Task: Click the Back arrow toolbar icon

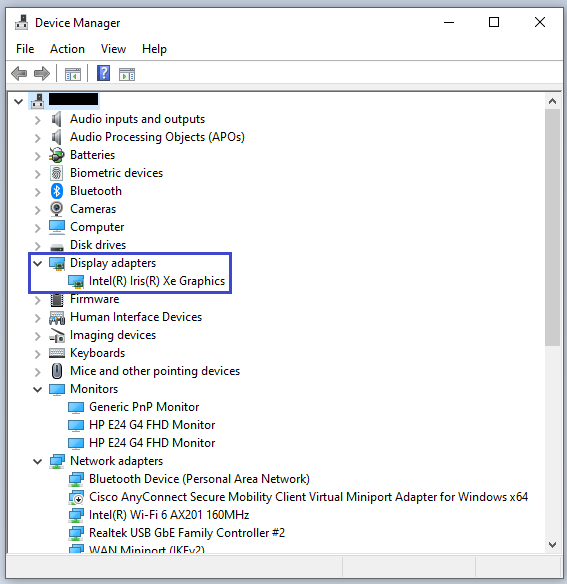Action: coord(19,73)
